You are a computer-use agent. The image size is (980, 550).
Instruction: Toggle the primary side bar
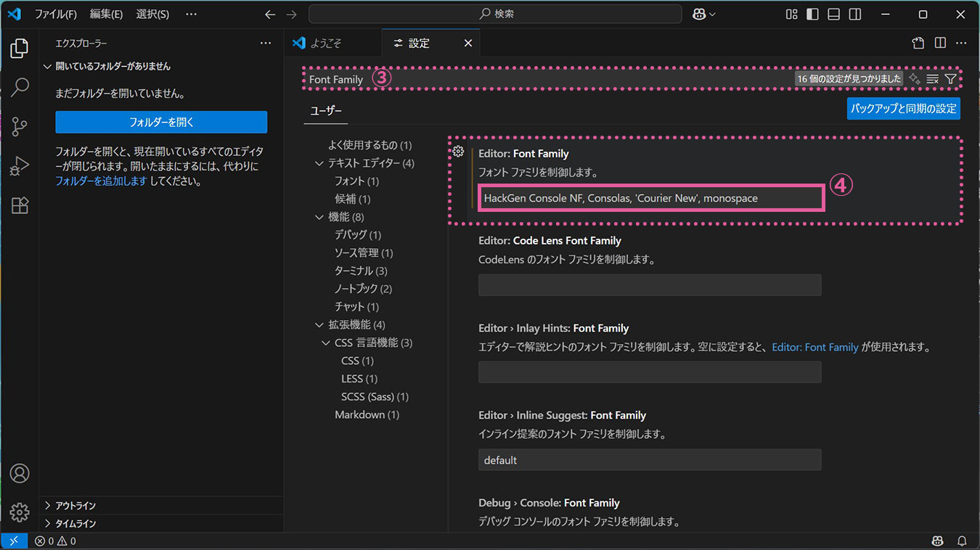[x=813, y=15]
